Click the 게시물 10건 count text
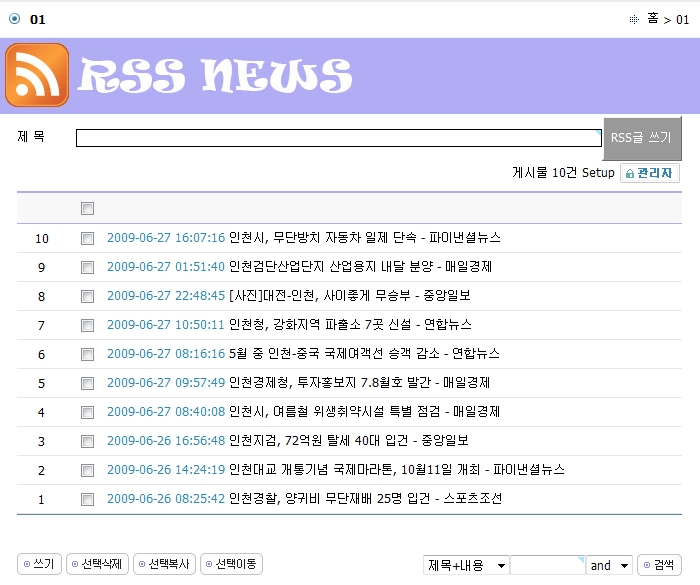The image size is (700, 585). coord(545,173)
